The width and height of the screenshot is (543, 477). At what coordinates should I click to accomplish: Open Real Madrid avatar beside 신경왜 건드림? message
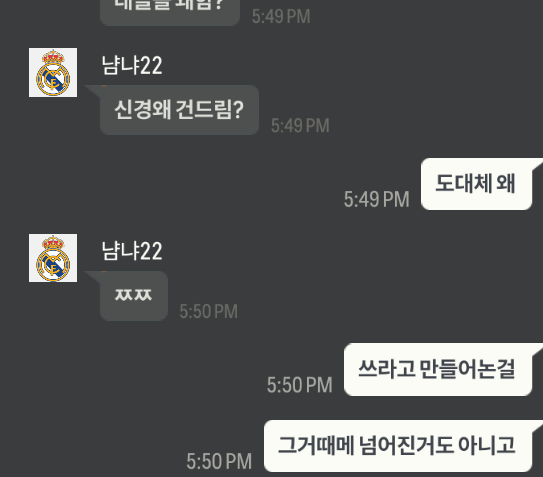(x=53, y=72)
